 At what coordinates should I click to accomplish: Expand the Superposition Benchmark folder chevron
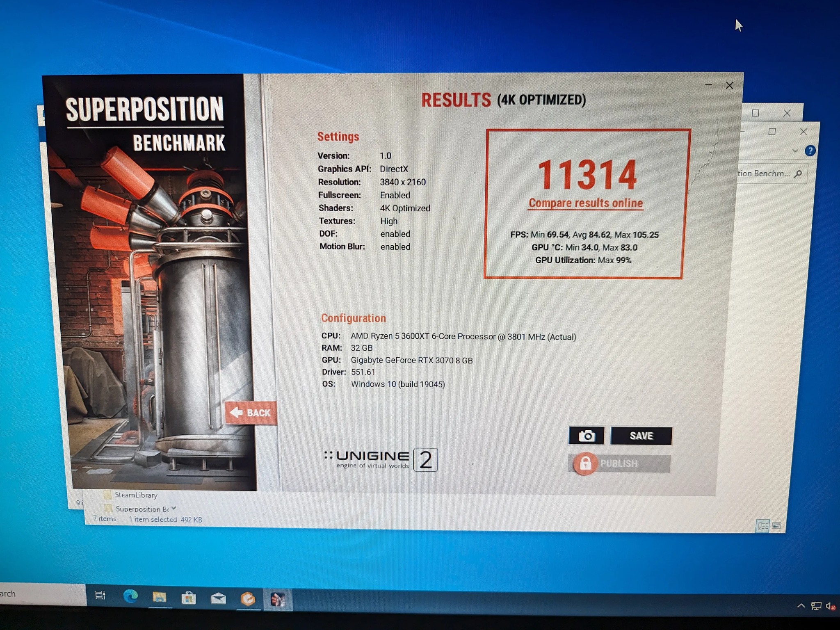pyautogui.click(x=173, y=509)
